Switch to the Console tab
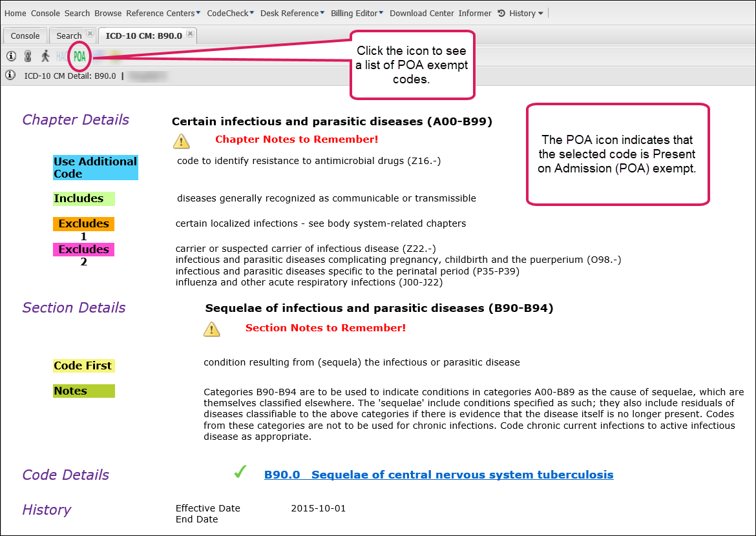756x536 pixels. pos(25,36)
